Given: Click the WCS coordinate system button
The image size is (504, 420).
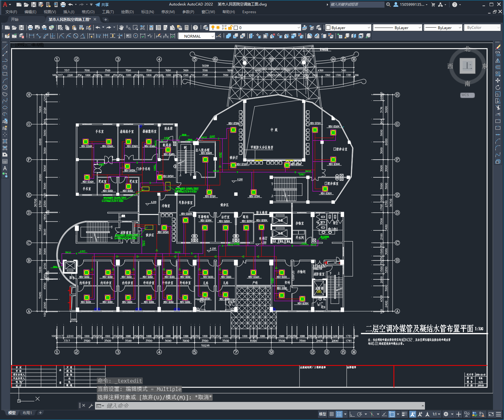Looking at the screenshot, I should pyautogui.click(x=467, y=95).
